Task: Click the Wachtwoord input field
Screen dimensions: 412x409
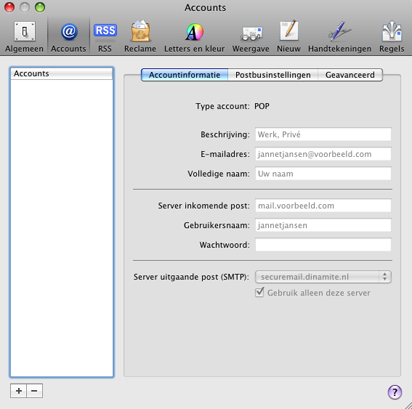Action: 323,245
